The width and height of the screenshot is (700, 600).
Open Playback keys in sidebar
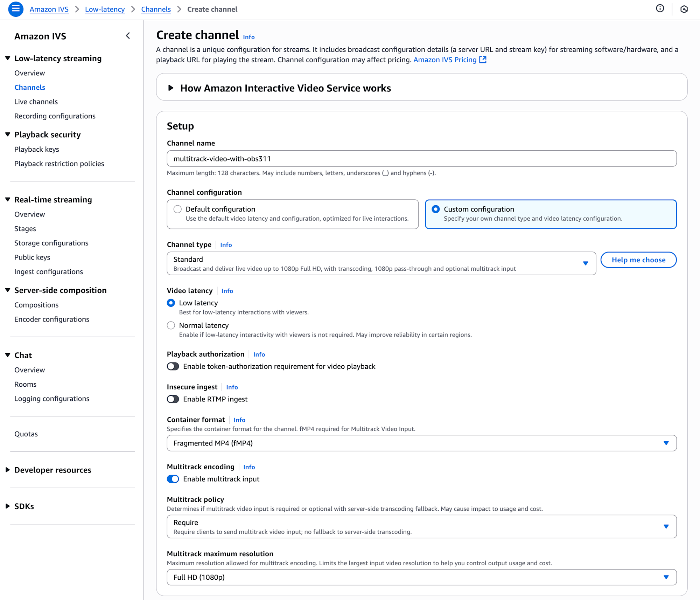[37, 149]
